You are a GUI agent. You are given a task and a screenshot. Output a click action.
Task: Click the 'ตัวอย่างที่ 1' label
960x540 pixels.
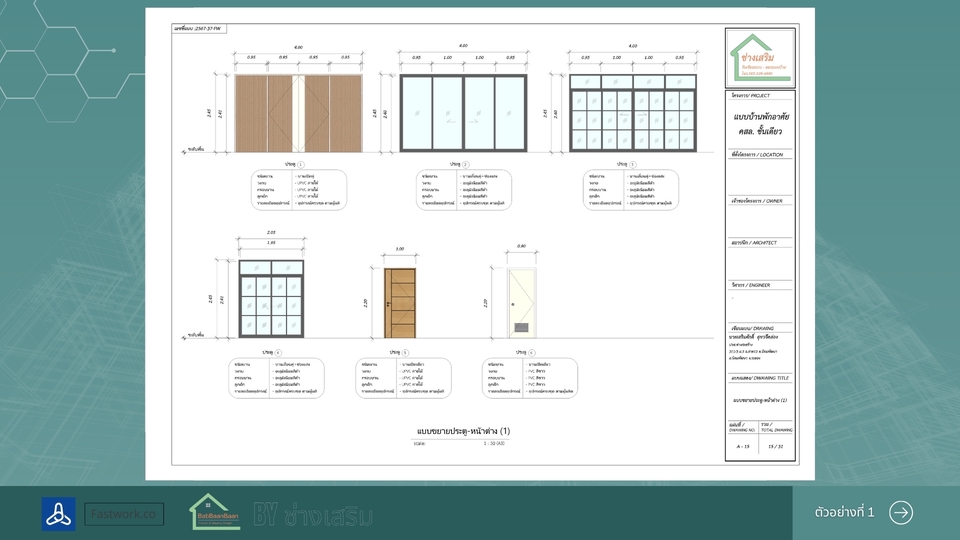844,512
